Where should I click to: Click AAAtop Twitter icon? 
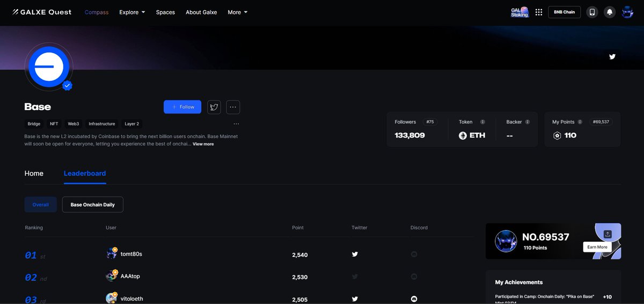pyautogui.click(x=355, y=277)
